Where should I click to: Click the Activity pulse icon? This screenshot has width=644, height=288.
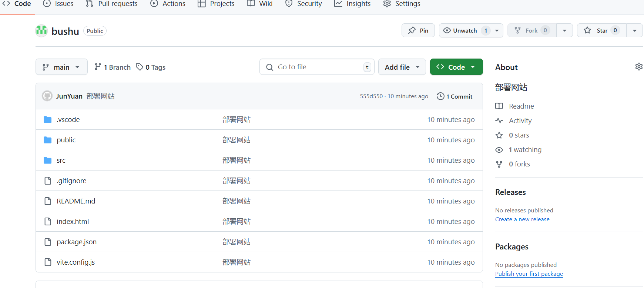499,120
